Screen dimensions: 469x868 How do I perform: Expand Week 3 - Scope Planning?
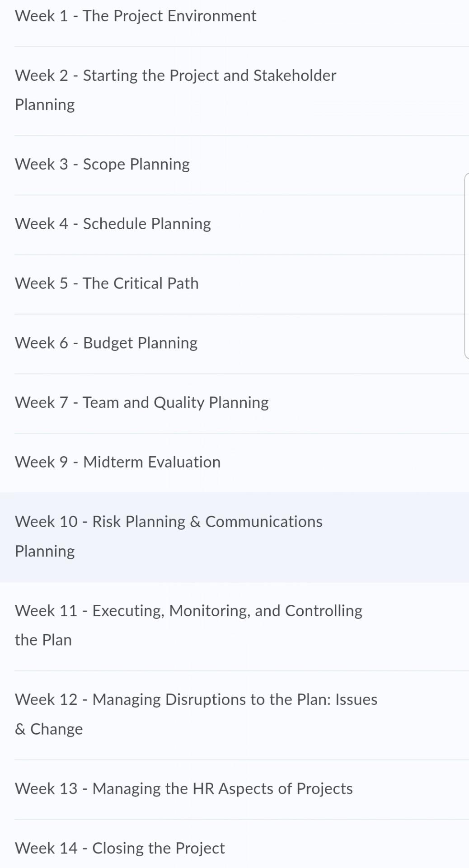coord(103,164)
